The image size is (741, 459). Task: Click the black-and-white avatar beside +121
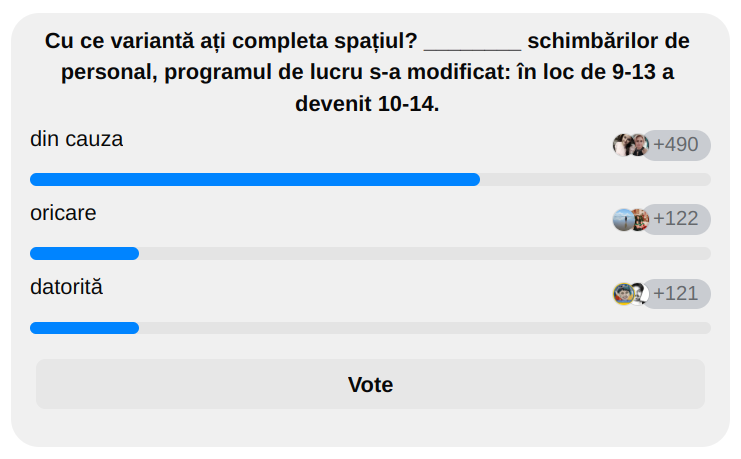tap(639, 294)
